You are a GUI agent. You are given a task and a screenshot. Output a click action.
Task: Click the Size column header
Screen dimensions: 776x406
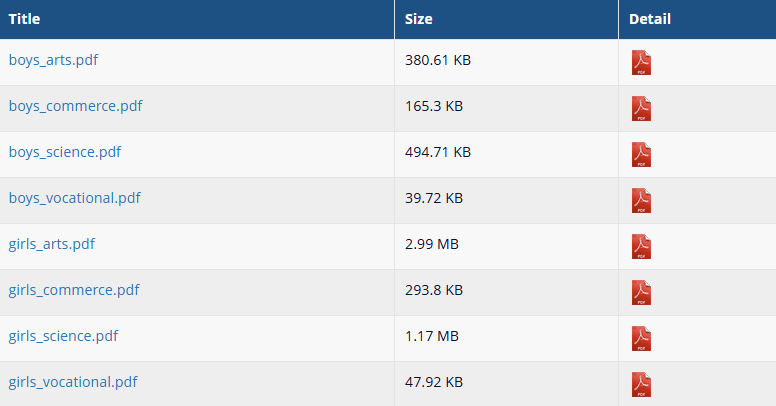point(419,19)
